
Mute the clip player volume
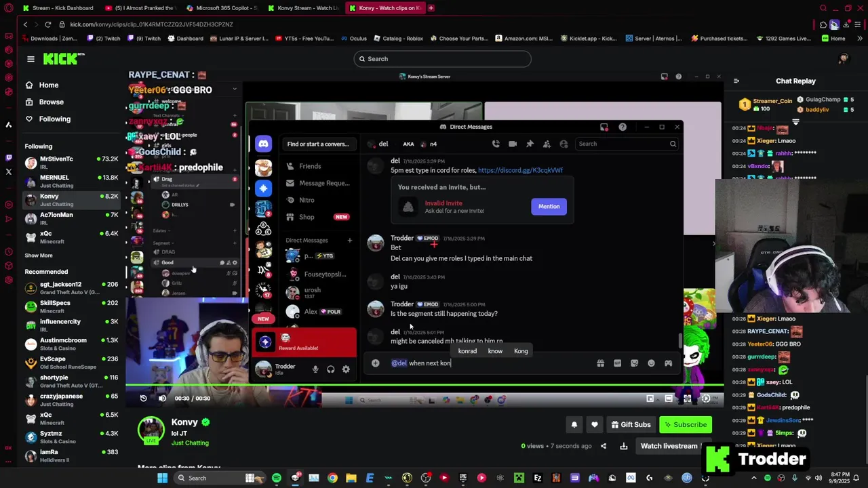(162, 399)
